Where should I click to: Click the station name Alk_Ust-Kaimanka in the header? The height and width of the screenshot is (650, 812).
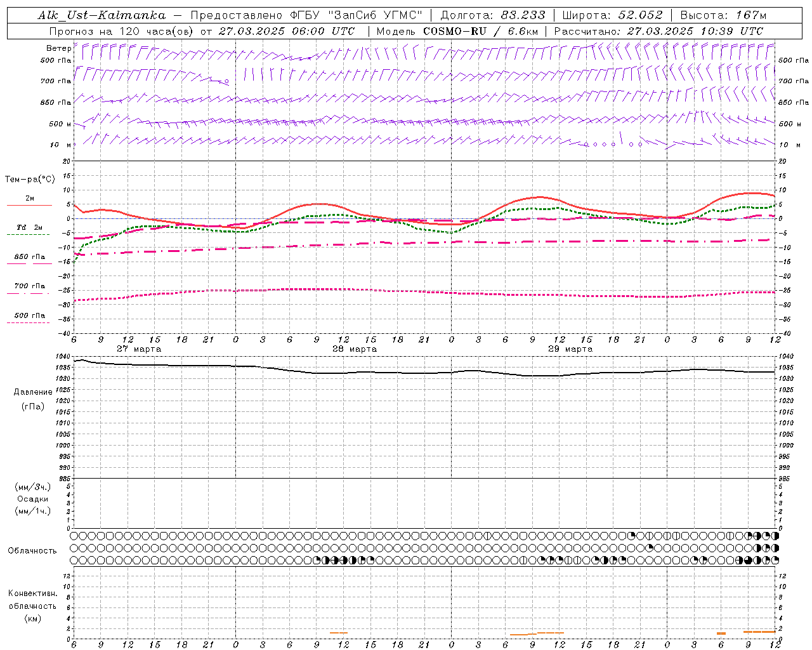coord(101,15)
